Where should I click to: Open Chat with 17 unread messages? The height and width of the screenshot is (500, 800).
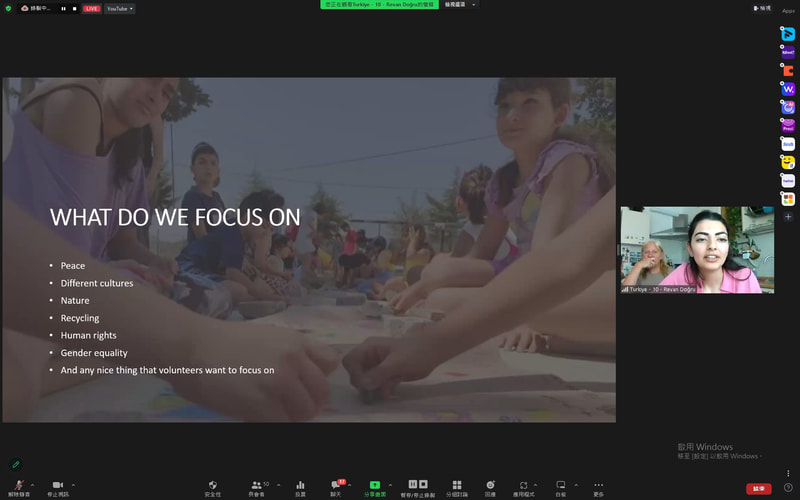pos(336,487)
